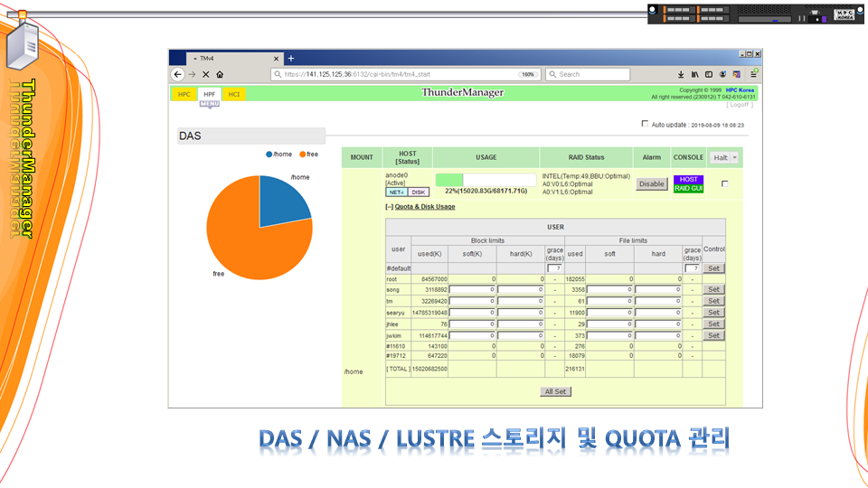Close the TMv4 browser tab

click(277, 59)
